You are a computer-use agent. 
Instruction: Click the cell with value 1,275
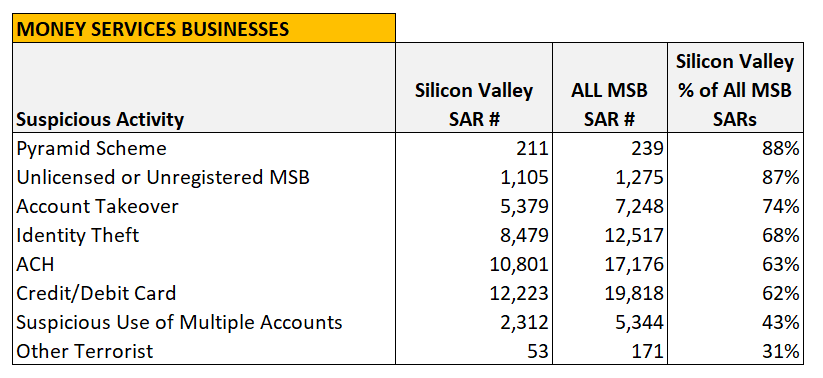610,177
